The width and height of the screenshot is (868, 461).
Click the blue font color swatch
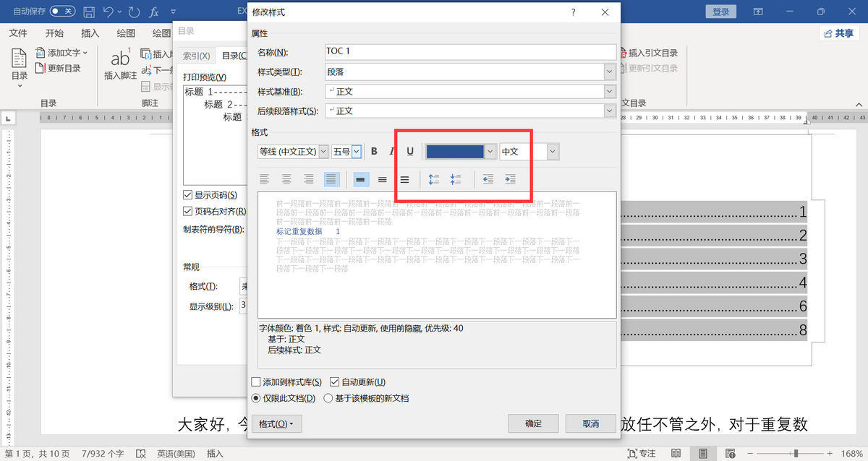[454, 151]
